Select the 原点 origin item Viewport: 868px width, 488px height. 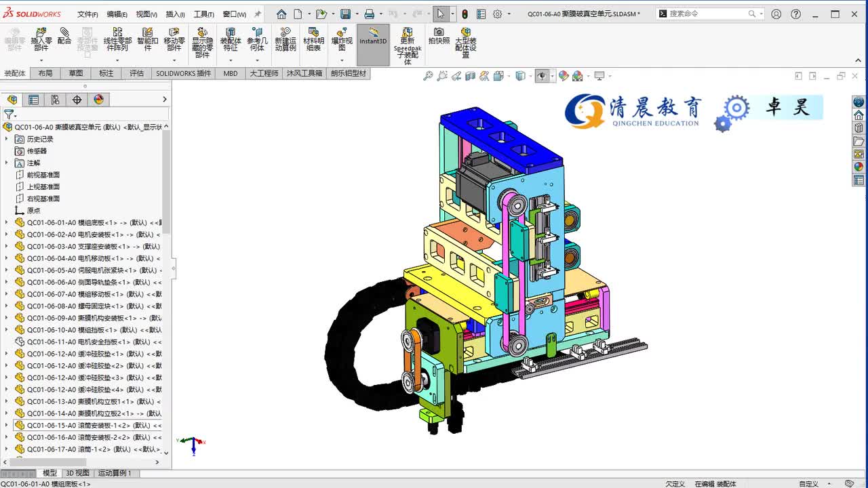pyautogui.click(x=33, y=211)
